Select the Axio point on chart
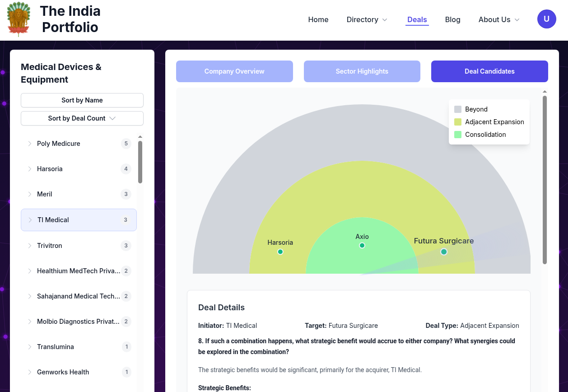The height and width of the screenshot is (392, 568). pyautogui.click(x=362, y=245)
